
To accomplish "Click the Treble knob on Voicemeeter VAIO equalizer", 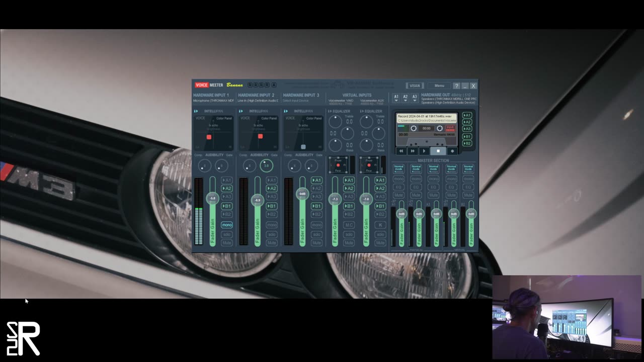I will coord(335,121).
